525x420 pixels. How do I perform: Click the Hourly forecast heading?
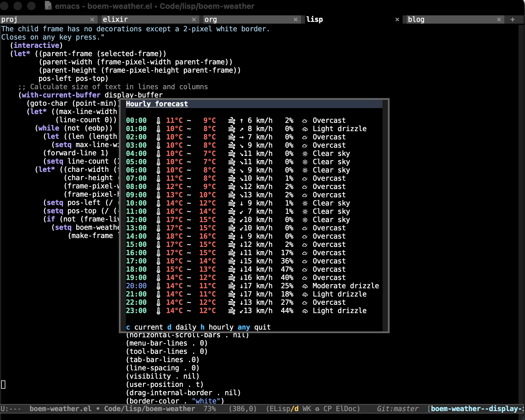point(157,104)
